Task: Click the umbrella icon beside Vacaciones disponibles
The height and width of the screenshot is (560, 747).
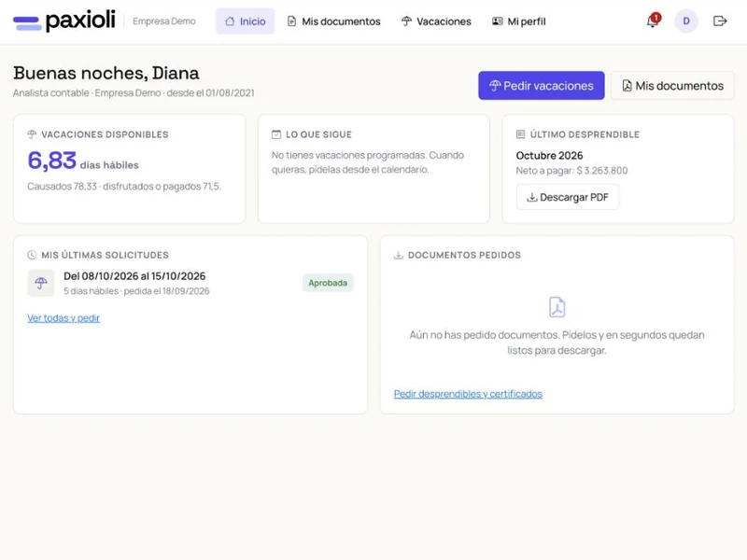Action: click(32, 134)
